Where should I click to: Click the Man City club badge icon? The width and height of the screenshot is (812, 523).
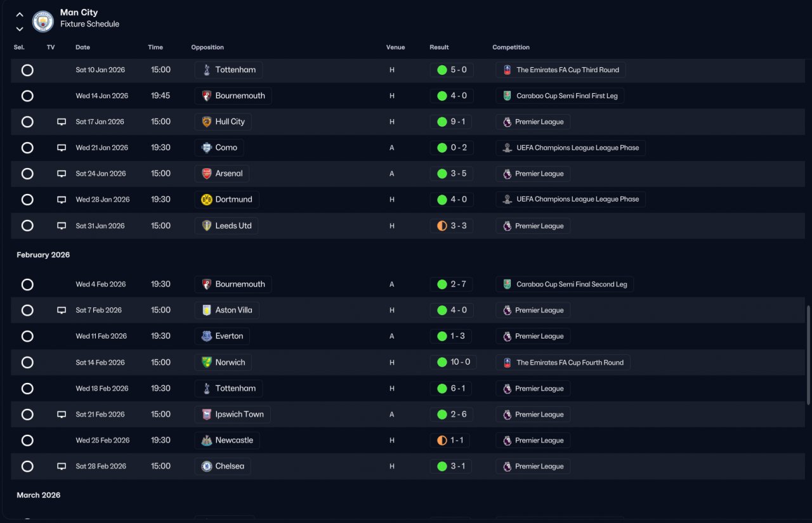43,21
